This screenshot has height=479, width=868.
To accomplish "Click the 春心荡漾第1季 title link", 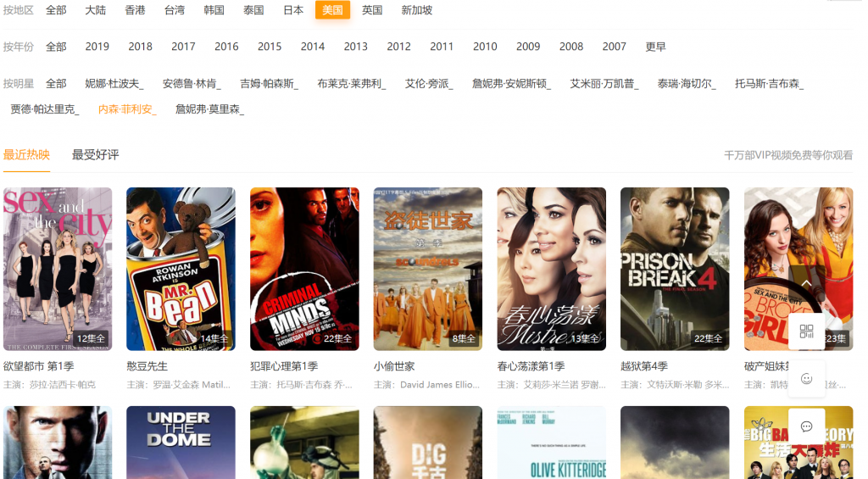I will (531, 366).
